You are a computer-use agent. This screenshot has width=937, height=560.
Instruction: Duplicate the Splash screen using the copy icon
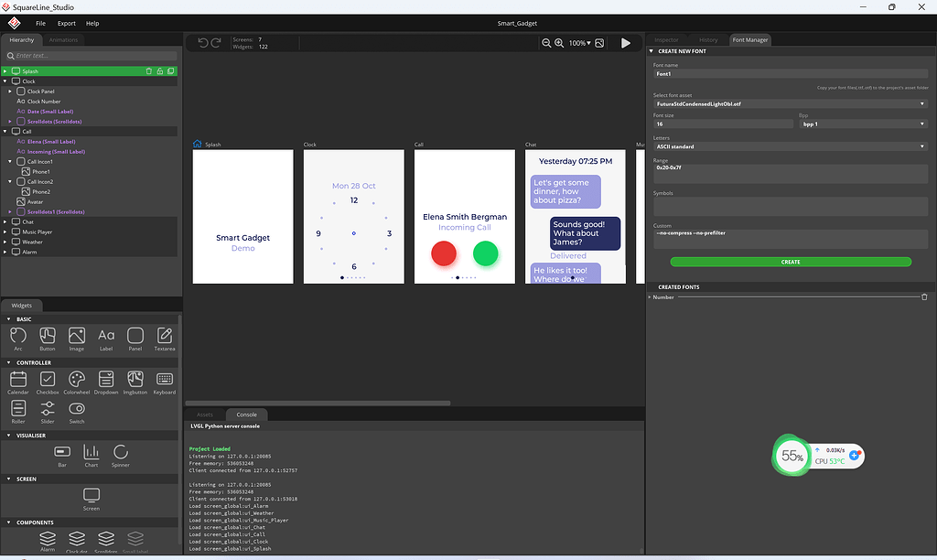(171, 71)
